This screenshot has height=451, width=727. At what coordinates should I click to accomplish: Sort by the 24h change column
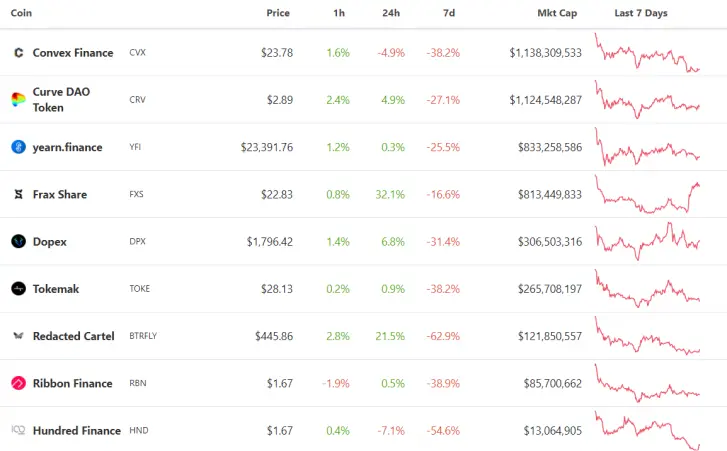(x=391, y=13)
